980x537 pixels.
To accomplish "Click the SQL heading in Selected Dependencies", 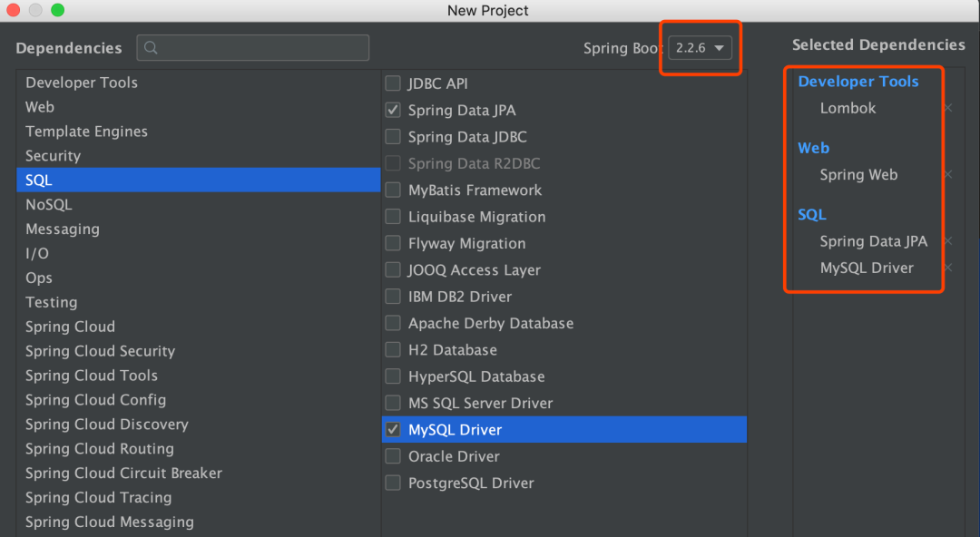I will click(812, 215).
